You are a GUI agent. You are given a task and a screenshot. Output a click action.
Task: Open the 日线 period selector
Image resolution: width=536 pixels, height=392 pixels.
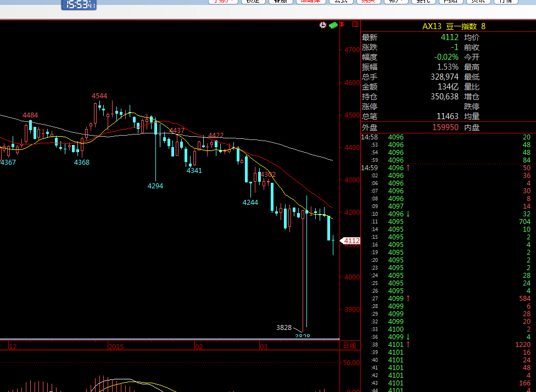point(349,346)
